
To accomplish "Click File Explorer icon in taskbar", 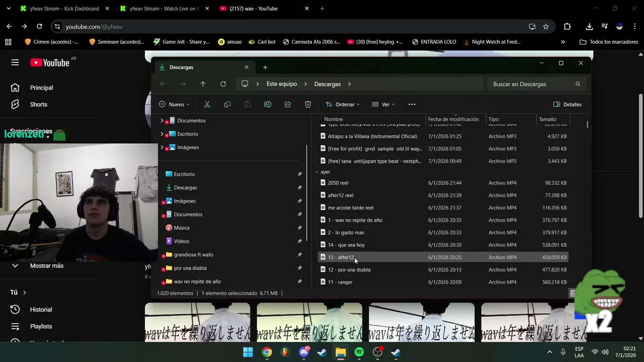I will point(341,352).
